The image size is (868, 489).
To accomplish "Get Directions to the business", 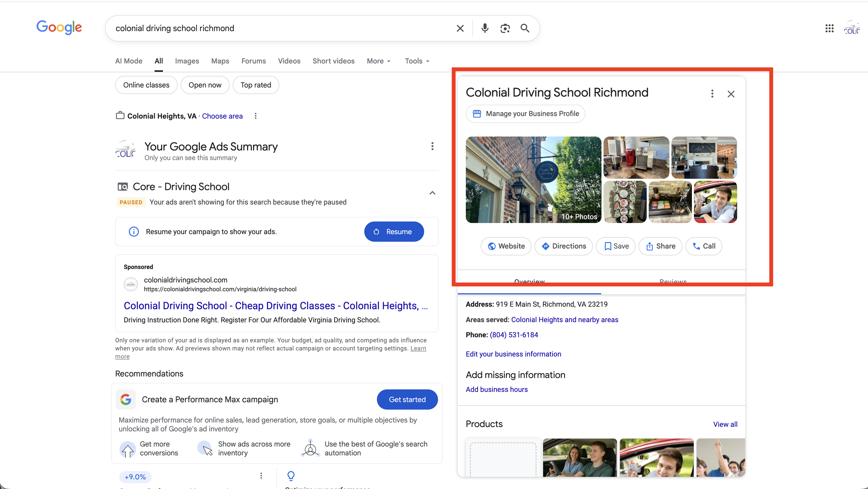I will click(x=564, y=246).
